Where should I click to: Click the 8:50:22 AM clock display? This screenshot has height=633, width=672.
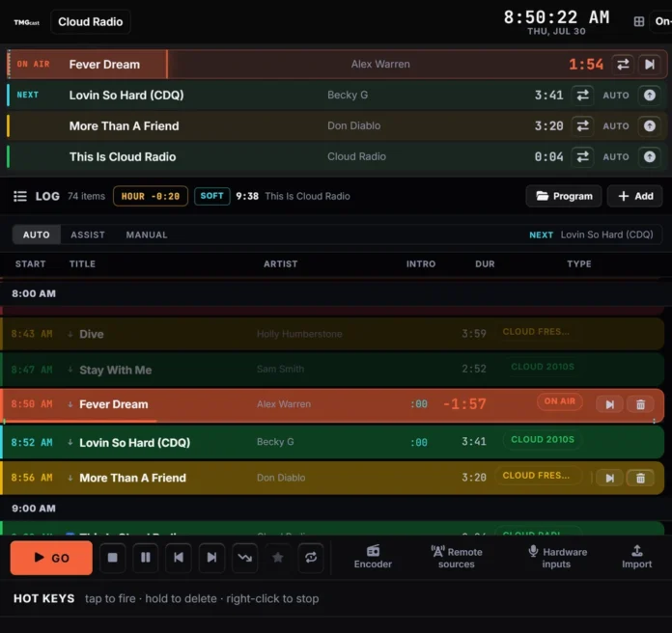[556, 18]
